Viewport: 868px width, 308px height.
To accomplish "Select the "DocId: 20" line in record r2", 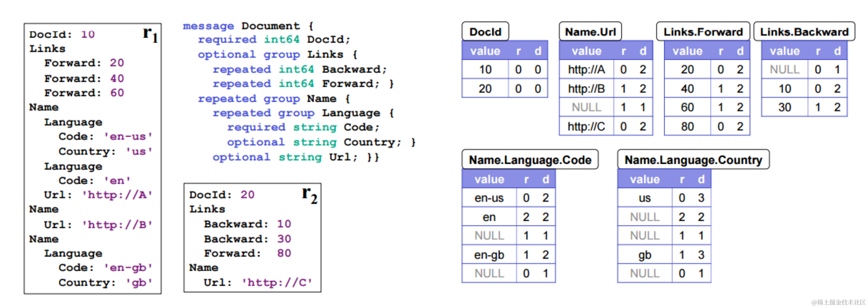I will pos(222,195).
